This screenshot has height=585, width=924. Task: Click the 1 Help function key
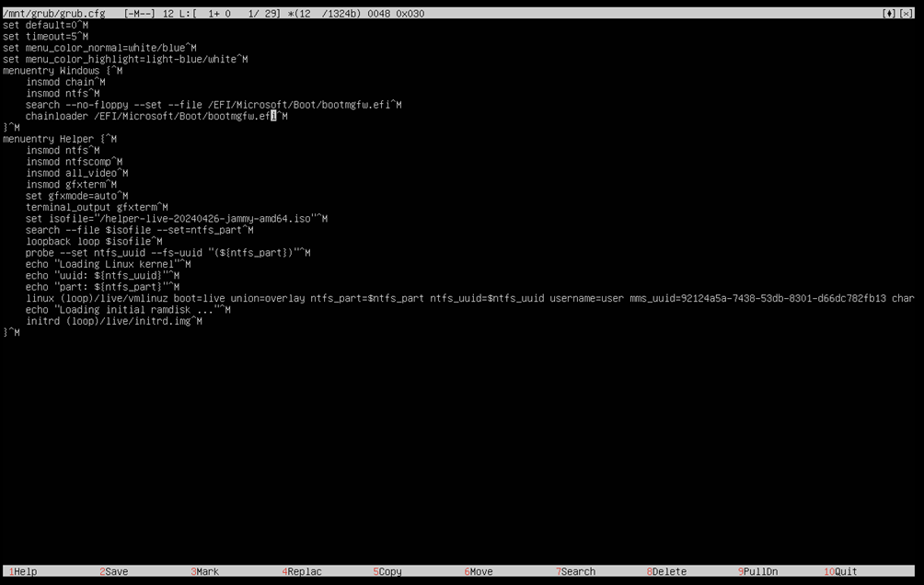pos(24,572)
